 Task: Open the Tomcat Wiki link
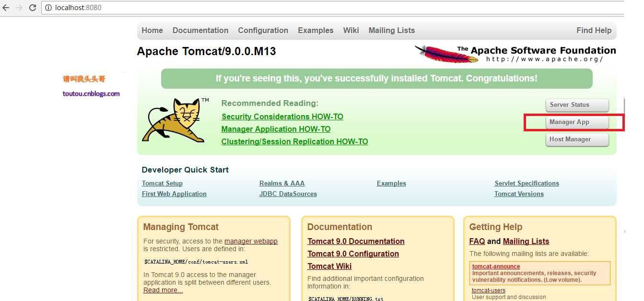click(329, 266)
